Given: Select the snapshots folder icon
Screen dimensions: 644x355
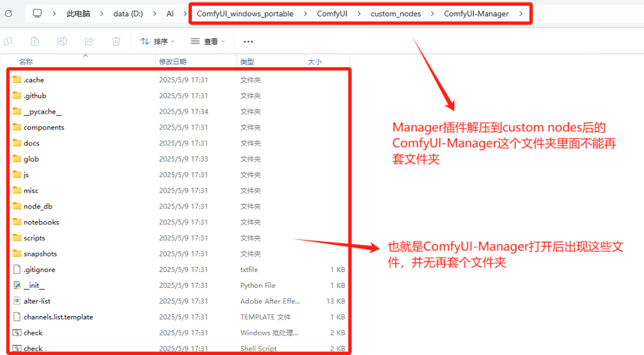Looking at the screenshot, I should tap(17, 253).
